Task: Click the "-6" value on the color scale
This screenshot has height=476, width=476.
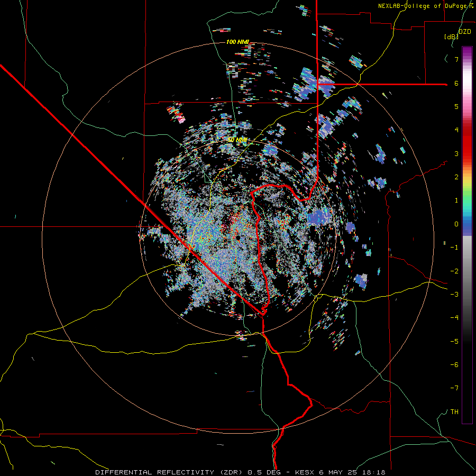Action: point(454,364)
